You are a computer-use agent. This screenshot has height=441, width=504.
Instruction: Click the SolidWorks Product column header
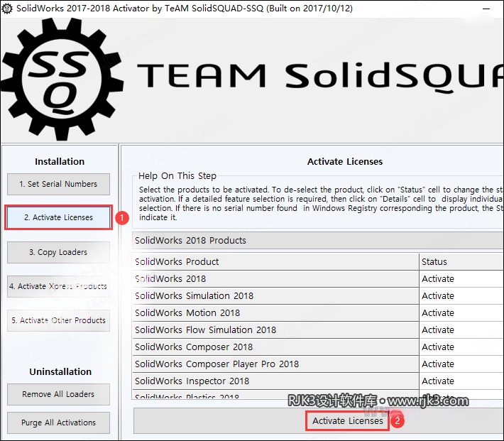275,261
